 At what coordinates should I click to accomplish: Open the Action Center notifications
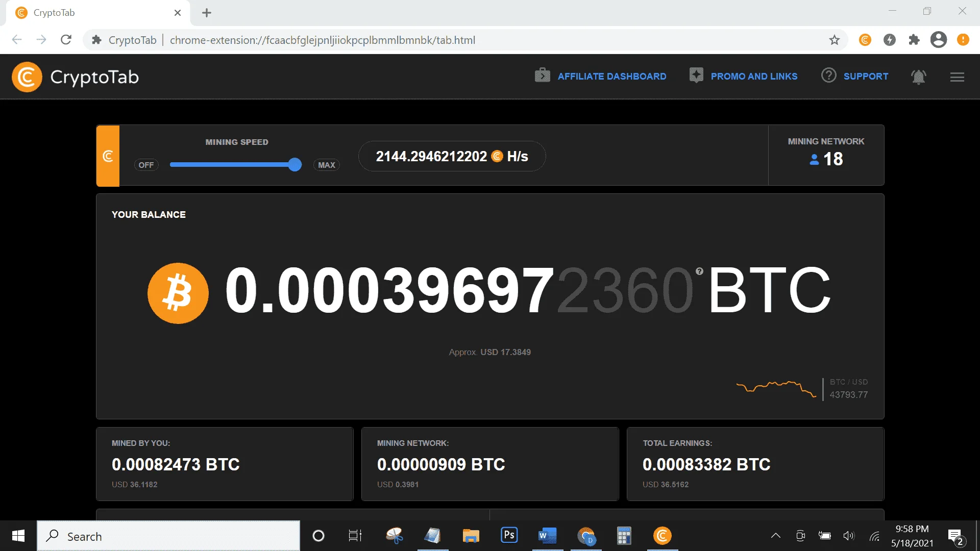pyautogui.click(x=956, y=537)
